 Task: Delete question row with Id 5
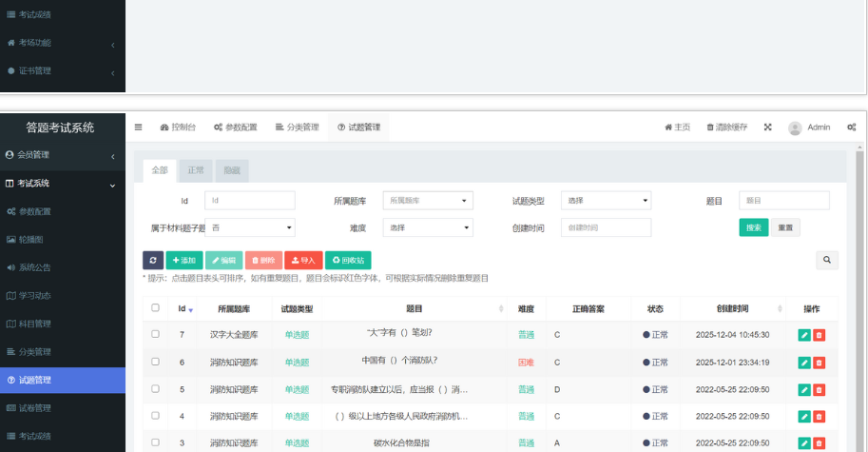click(x=820, y=389)
